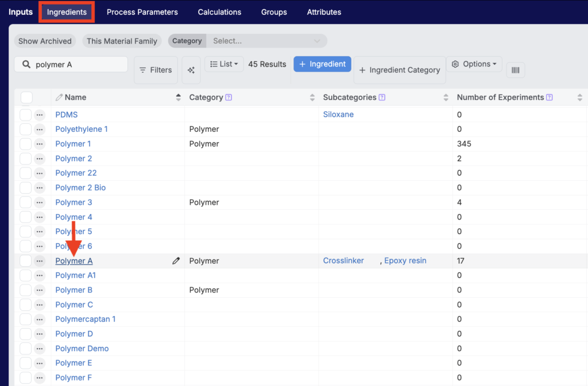Open the AI sparkle search icon button
588x386 pixels.
191,70
